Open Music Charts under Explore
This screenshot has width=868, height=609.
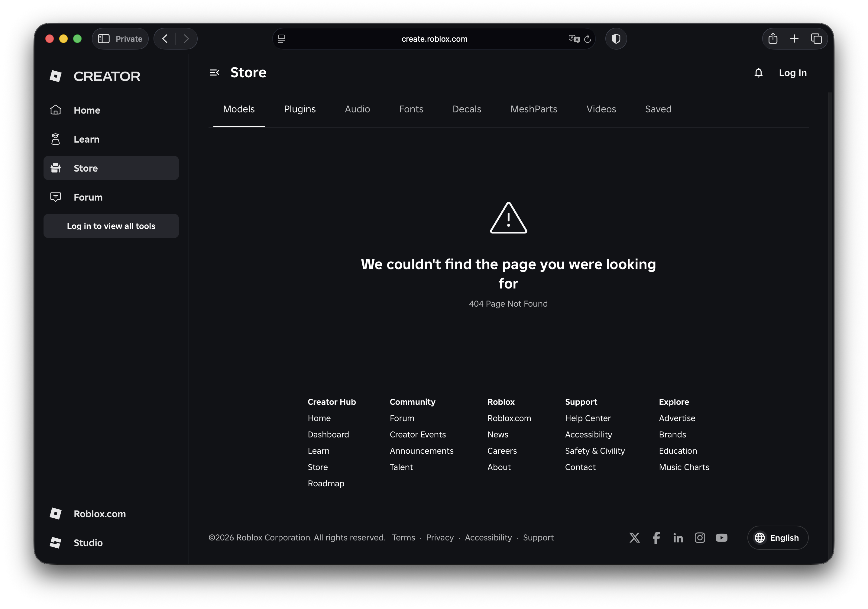click(x=684, y=467)
